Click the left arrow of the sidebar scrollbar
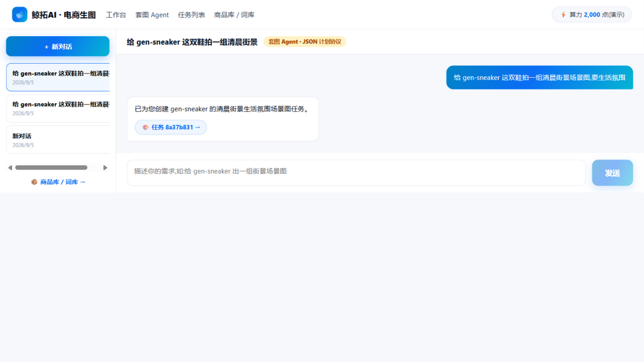This screenshot has height=362, width=644. [x=10, y=167]
